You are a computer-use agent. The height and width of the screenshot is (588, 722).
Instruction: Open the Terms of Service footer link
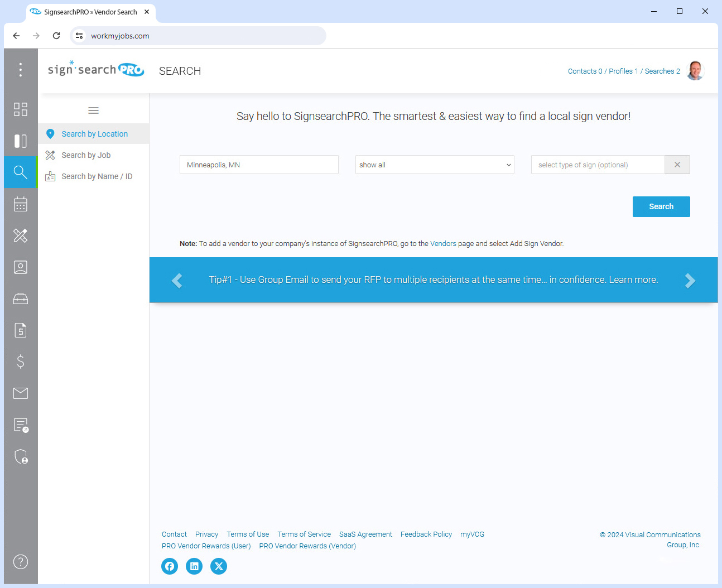304,534
